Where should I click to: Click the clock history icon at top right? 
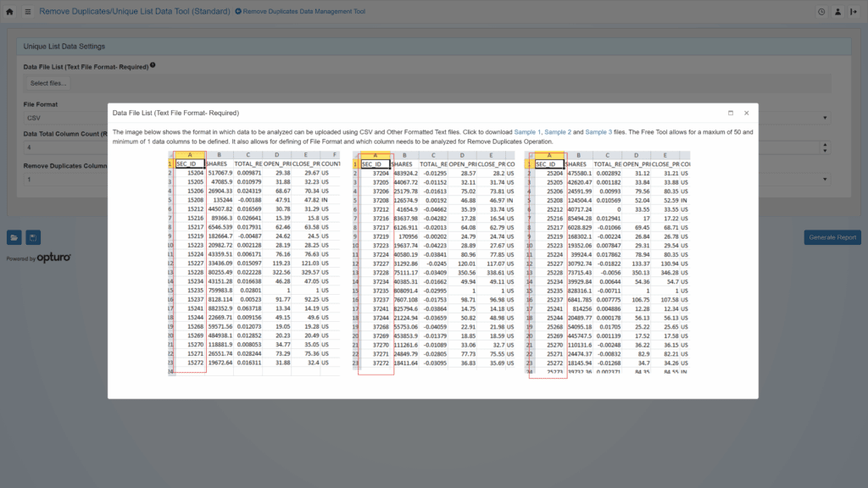(821, 12)
